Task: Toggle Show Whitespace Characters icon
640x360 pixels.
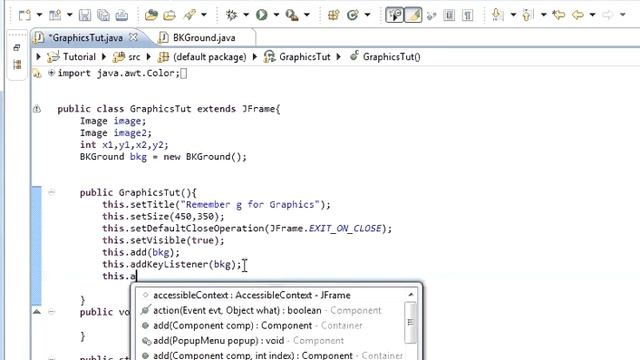Action: pyautogui.click(x=467, y=15)
